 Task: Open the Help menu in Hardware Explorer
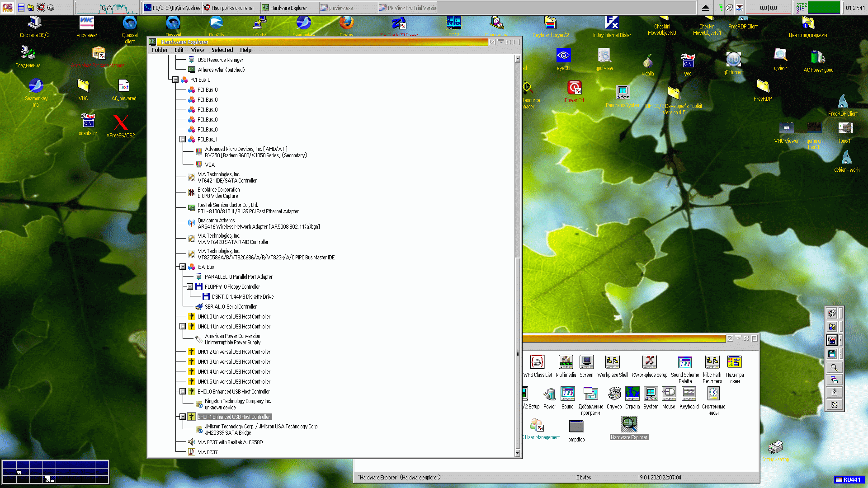(x=245, y=50)
